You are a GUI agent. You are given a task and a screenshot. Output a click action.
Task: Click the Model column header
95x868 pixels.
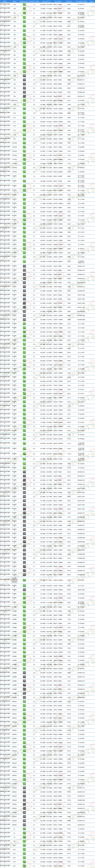(15, 1)
